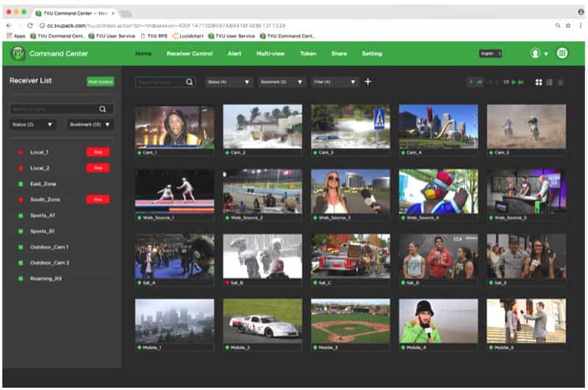Image resolution: width=588 pixels, height=390 pixels.
Task: Reload the browser page
Action: pyautogui.click(x=30, y=26)
